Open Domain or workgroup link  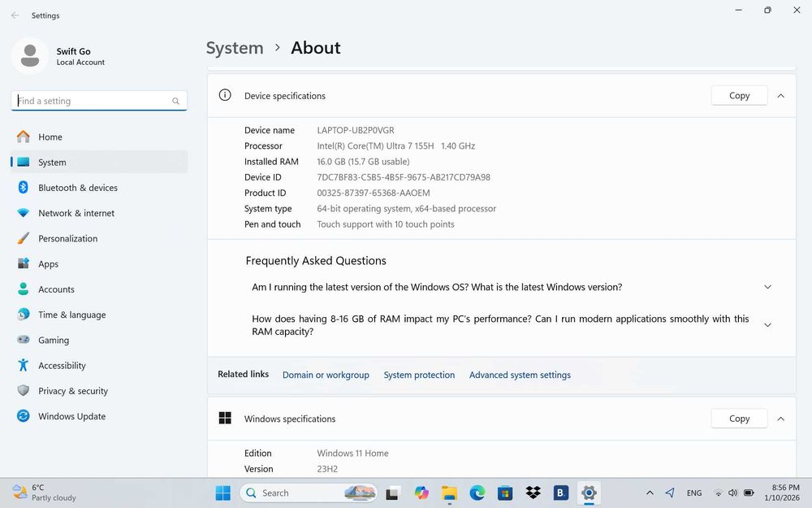pos(326,375)
